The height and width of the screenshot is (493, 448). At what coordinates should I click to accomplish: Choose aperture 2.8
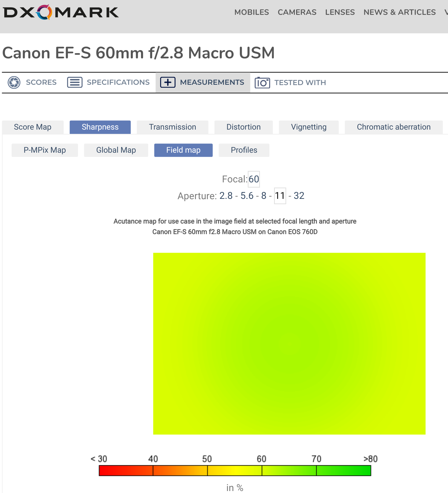point(226,196)
